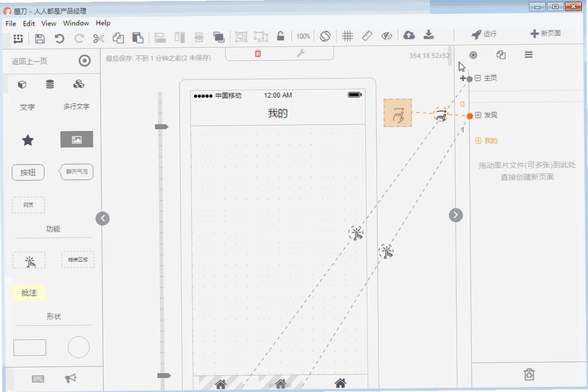Click the copy page icon above page list

[501, 54]
